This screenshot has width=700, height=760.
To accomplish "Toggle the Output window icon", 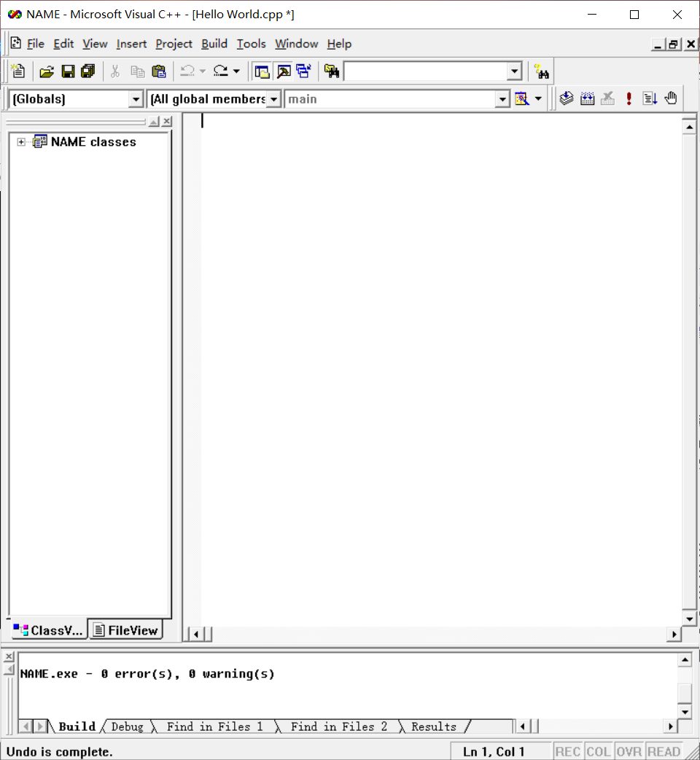I will coord(284,71).
